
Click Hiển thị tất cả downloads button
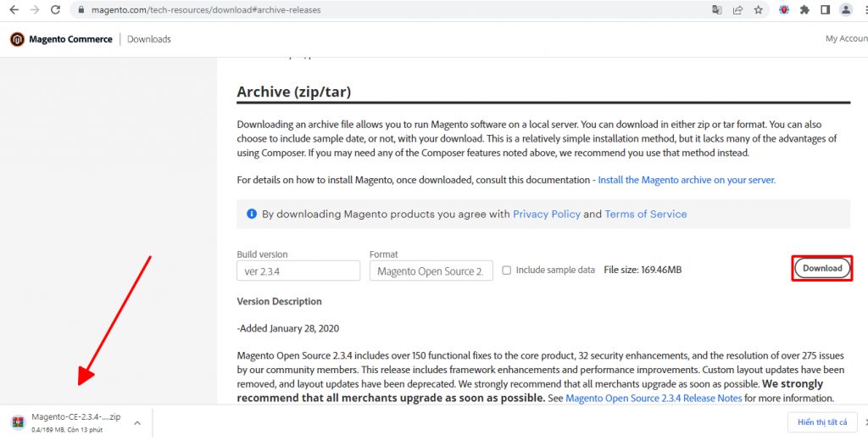tap(822, 422)
